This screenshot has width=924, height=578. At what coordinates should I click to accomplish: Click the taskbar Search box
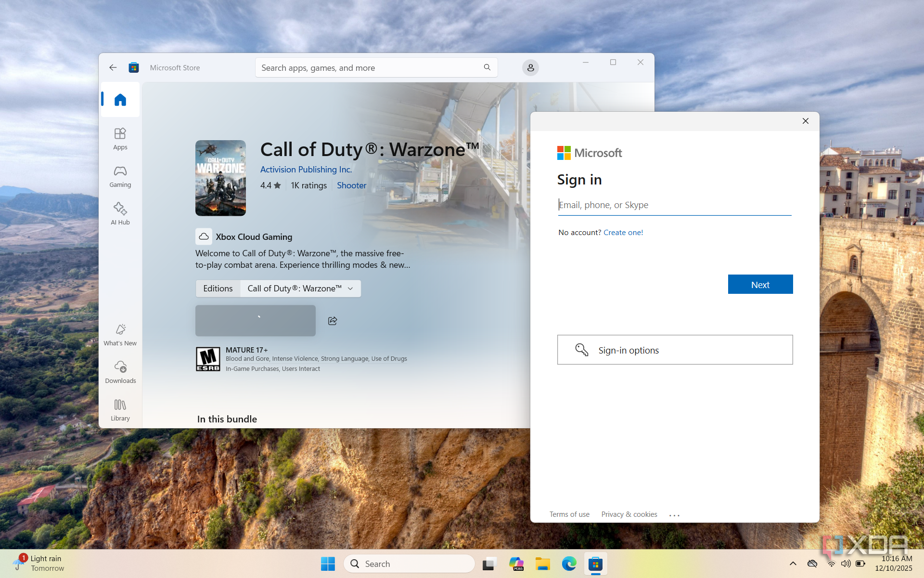[409, 564]
